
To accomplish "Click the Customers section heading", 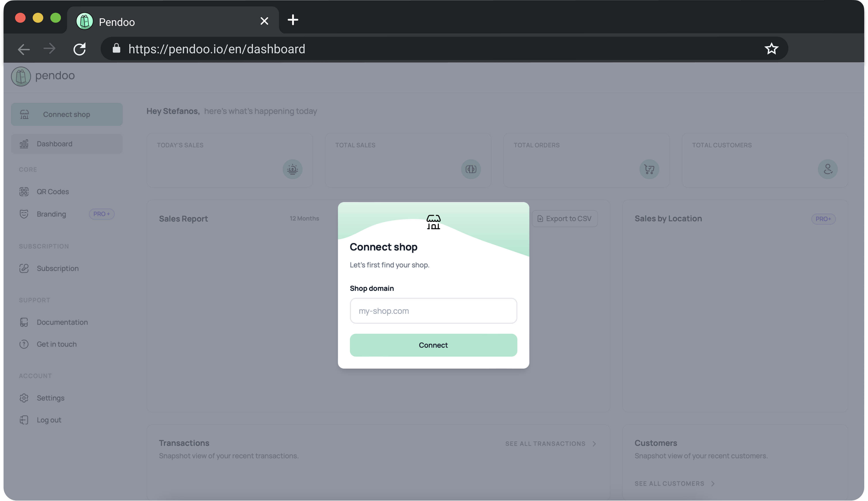I will (656, 443).
